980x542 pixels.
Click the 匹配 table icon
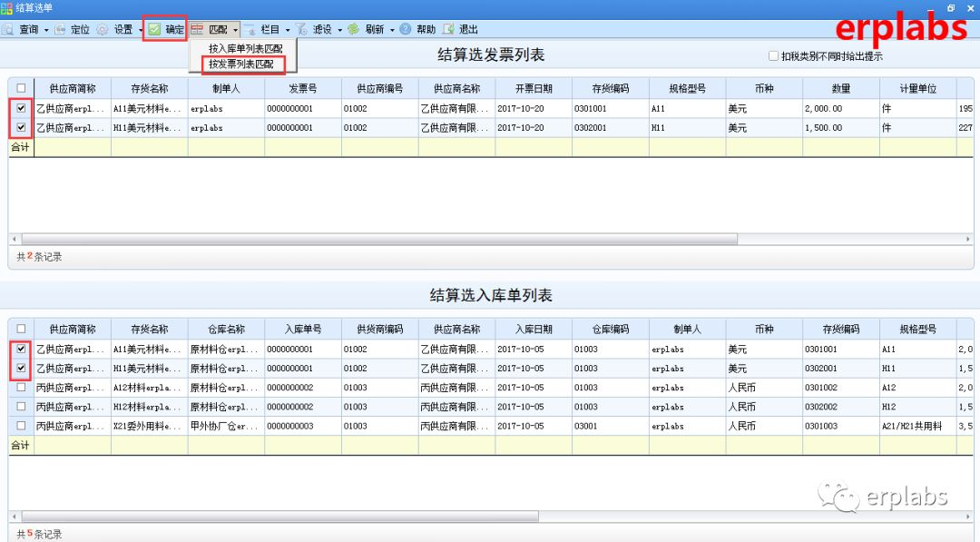[198, 29]
